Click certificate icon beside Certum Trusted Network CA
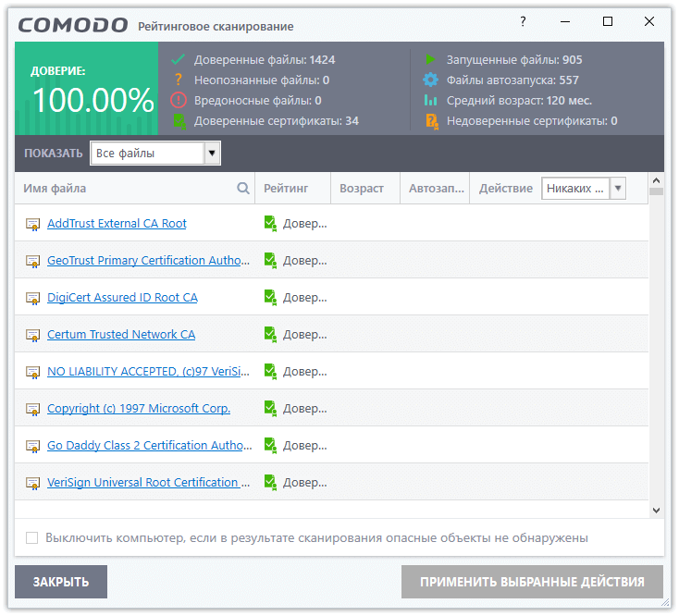 pos(33,335)
